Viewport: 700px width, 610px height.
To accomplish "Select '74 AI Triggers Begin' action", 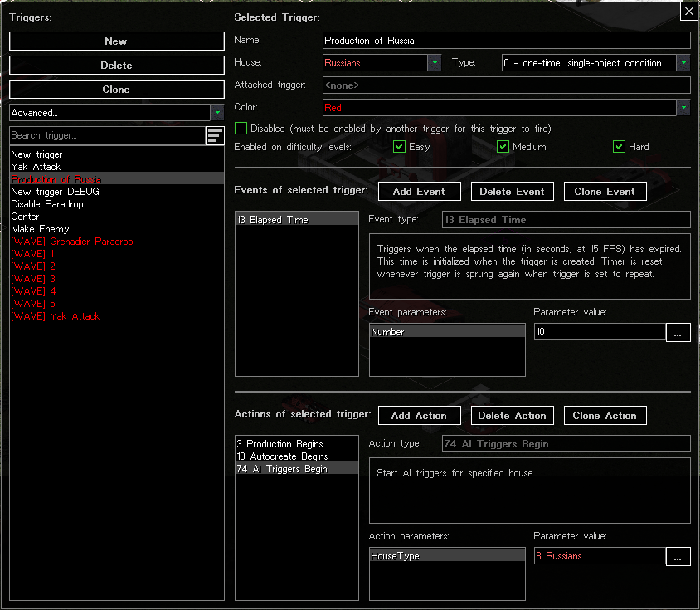I will 297,469.
